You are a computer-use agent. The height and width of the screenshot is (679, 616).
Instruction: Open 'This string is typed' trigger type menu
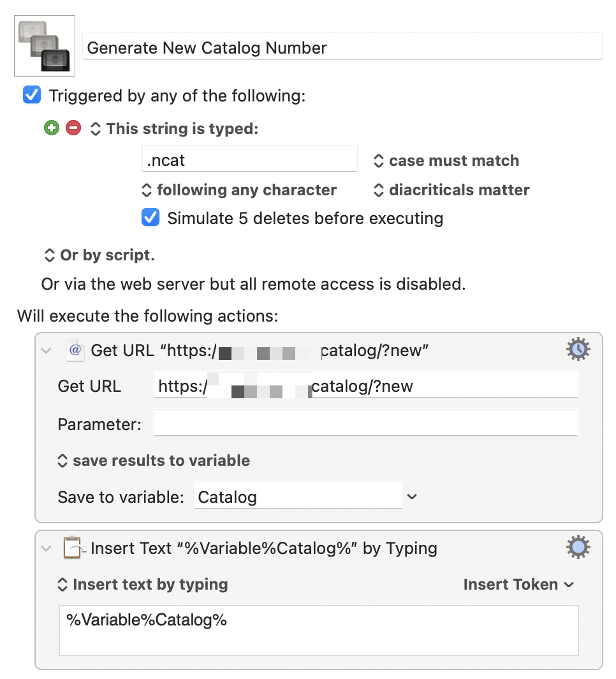click(175, 129)
